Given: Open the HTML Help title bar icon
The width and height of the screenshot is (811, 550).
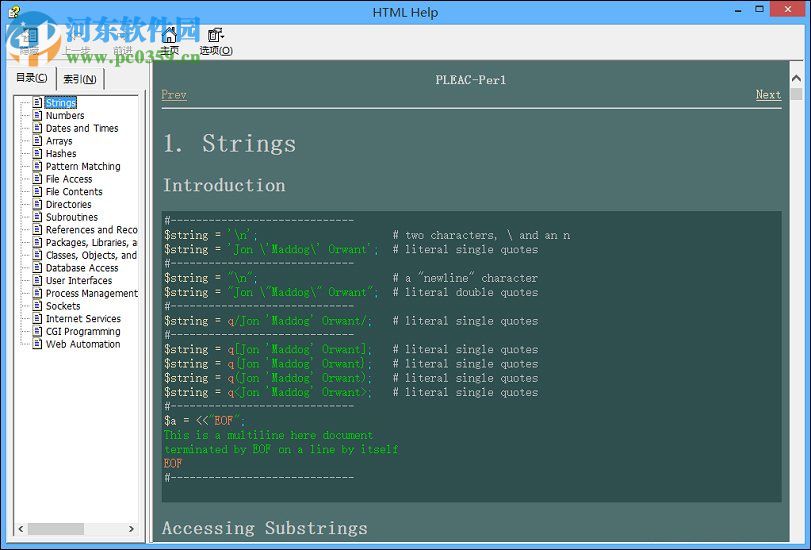Looking at the screenshot, I should (14, 11).
